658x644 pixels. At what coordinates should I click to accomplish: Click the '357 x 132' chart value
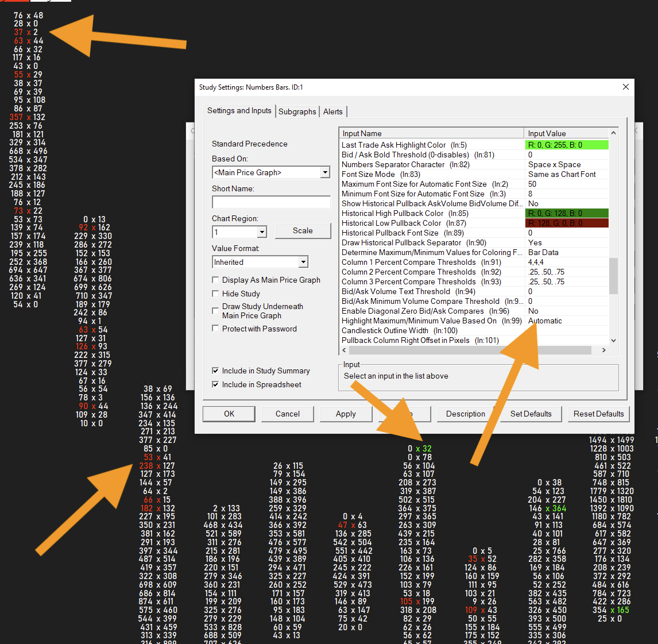click(28, 117)
